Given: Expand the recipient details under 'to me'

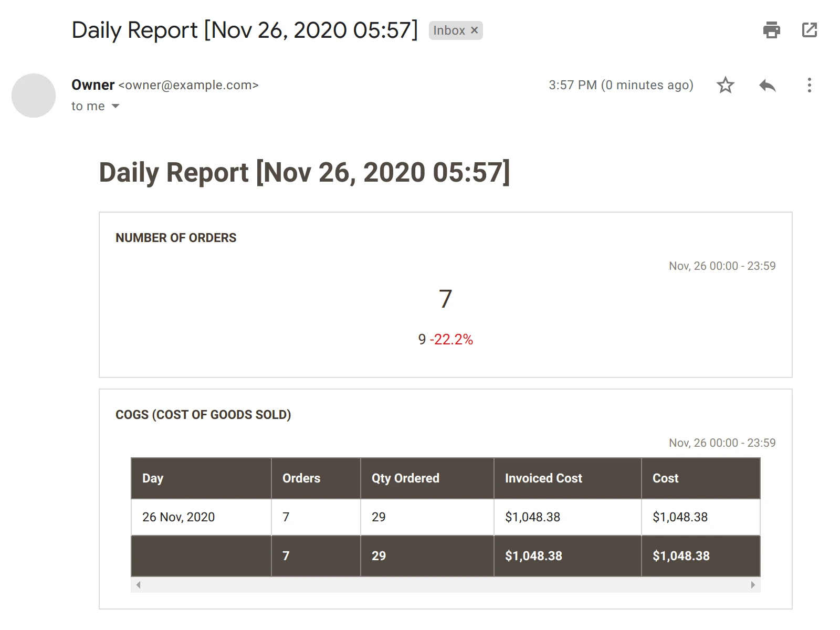Looking at the screenshot, I should 116,106.
